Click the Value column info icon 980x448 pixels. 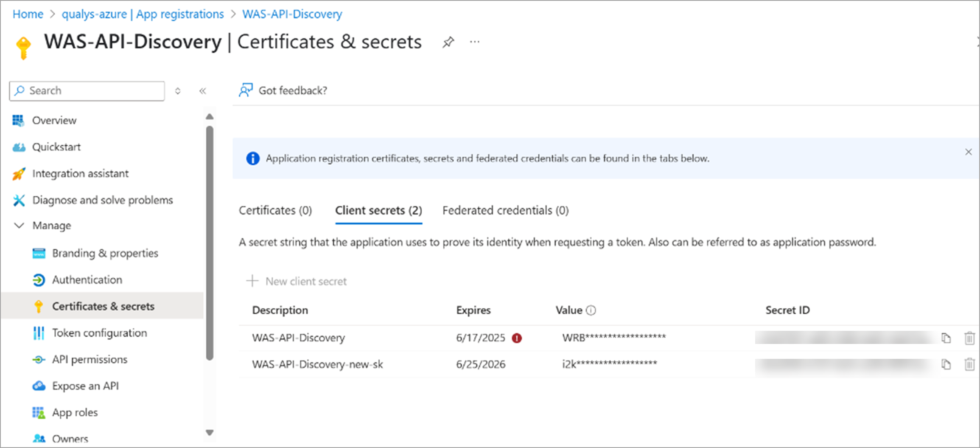tap(591, 310)
